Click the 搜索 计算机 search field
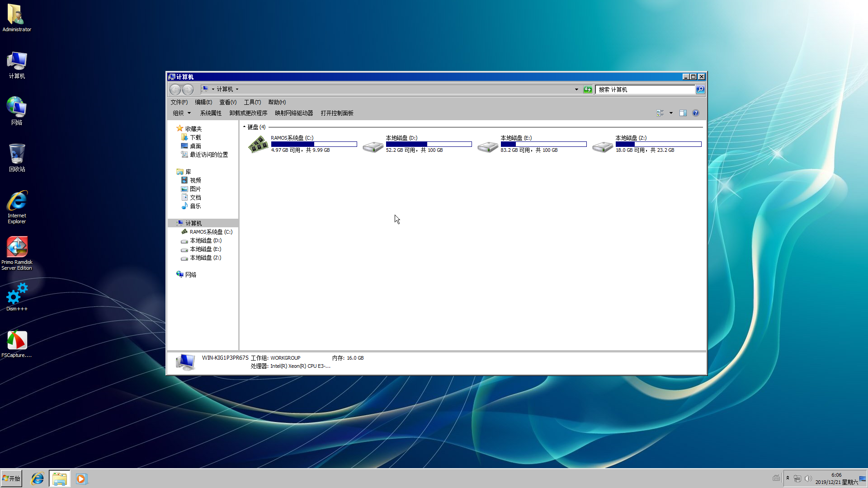The height and width of the screenshot is (488, 868). 645,89
